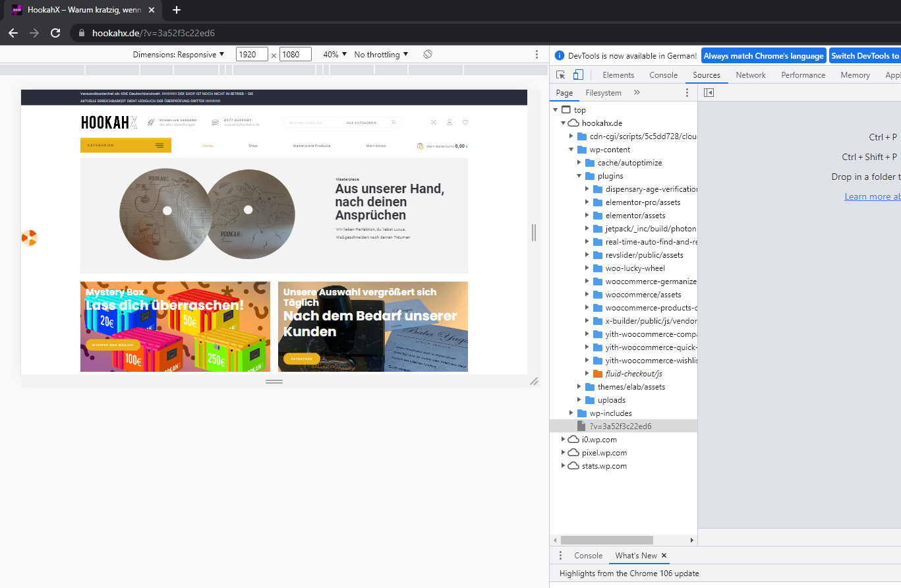Show more Sources navigator tabs

click(x=637, y=93)
